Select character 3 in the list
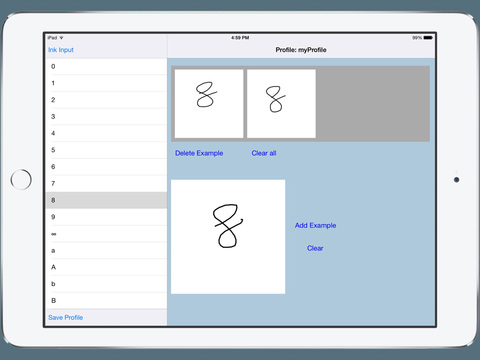Screen dimensions: 480x360 (x=106, y=116)
